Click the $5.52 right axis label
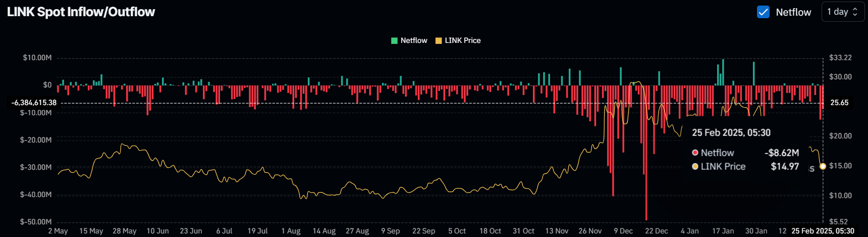Screen dimensions: 868x237 (x=839, y=222)
